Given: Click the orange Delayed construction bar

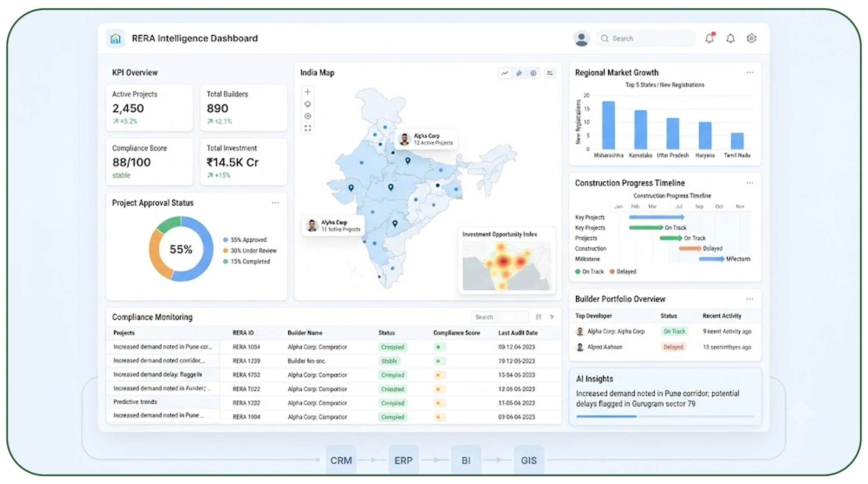Looking at the screenshot, I should [690, 249].
